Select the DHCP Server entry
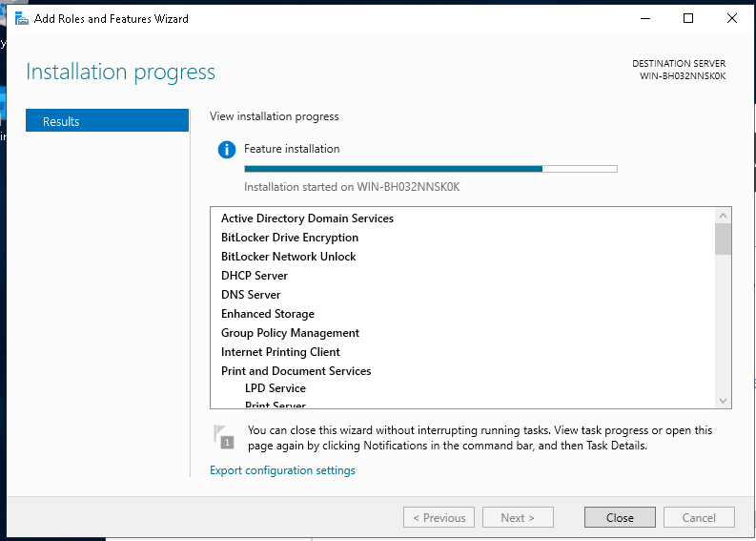 [255, 276]
